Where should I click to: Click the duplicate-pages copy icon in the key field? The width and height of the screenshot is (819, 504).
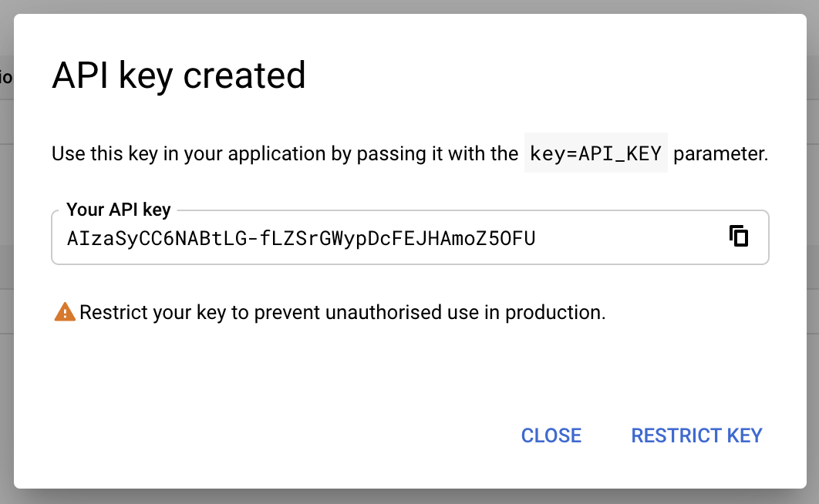[739, 237]
